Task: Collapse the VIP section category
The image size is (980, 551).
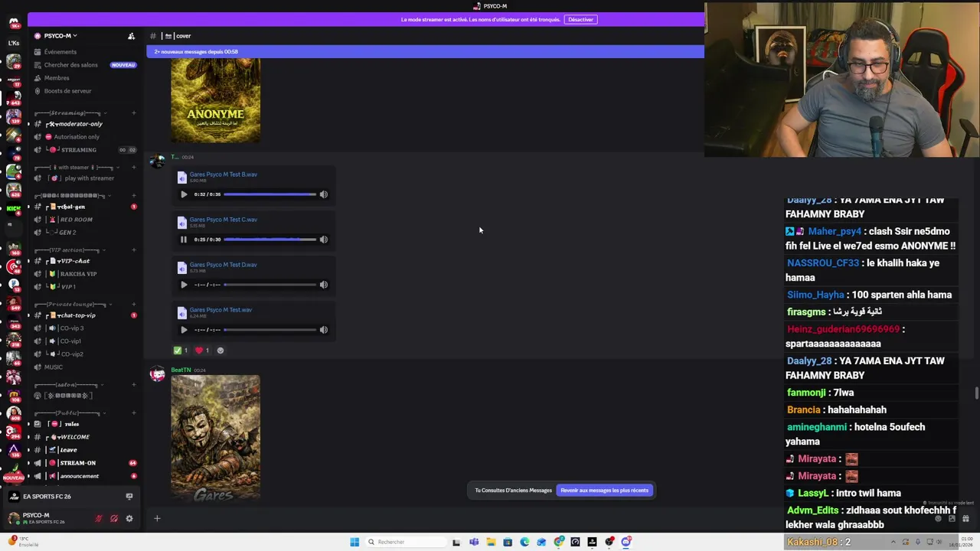Action: (x=70, y=250)
